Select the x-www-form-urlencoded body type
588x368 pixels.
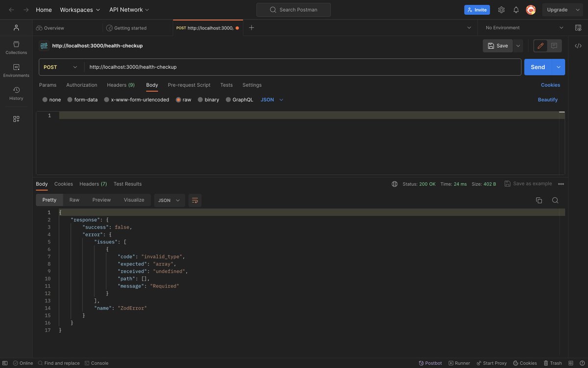tap(136, 100)
